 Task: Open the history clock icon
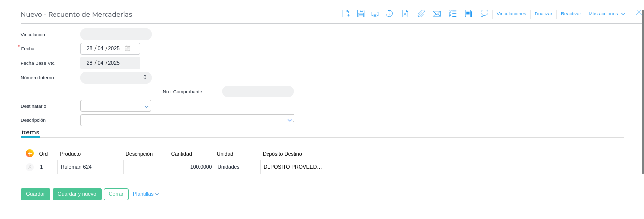pyautogui.click(x=390, y=14)
